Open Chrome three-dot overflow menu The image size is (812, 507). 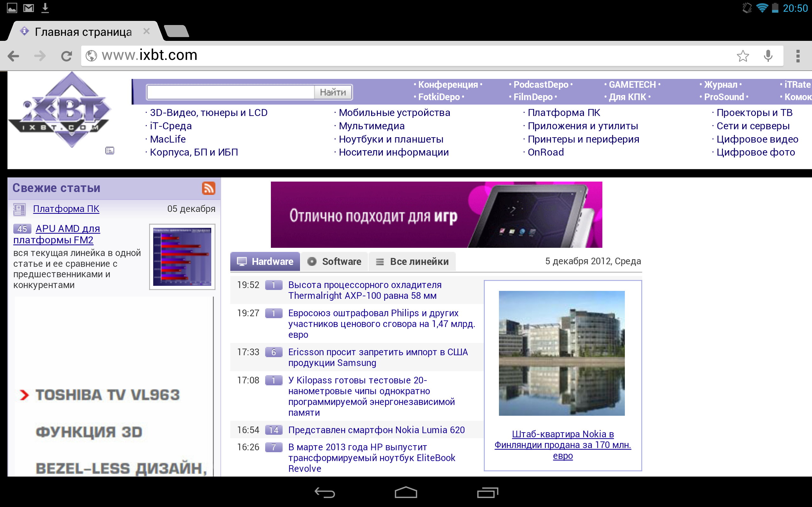798,56
